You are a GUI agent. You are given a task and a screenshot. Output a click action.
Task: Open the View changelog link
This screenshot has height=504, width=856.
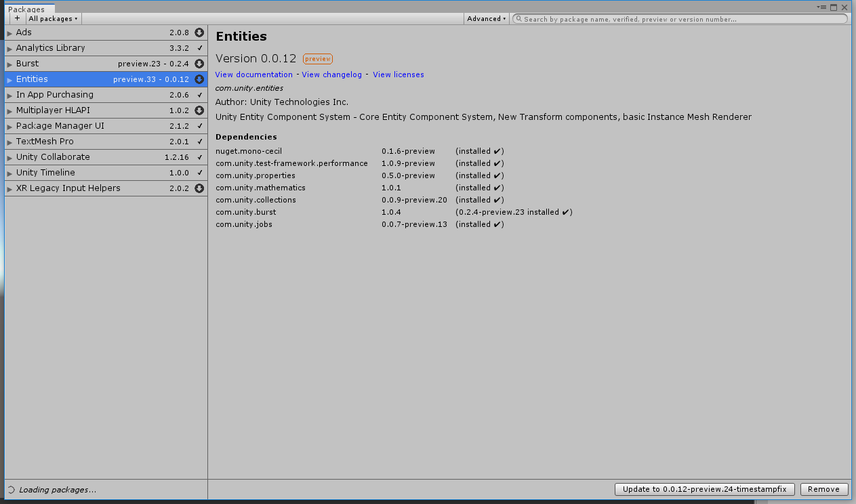(x=331, y=75)
